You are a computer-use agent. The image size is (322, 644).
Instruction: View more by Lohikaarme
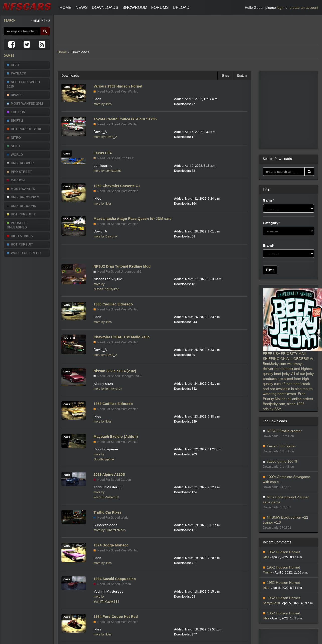(107, 171)
